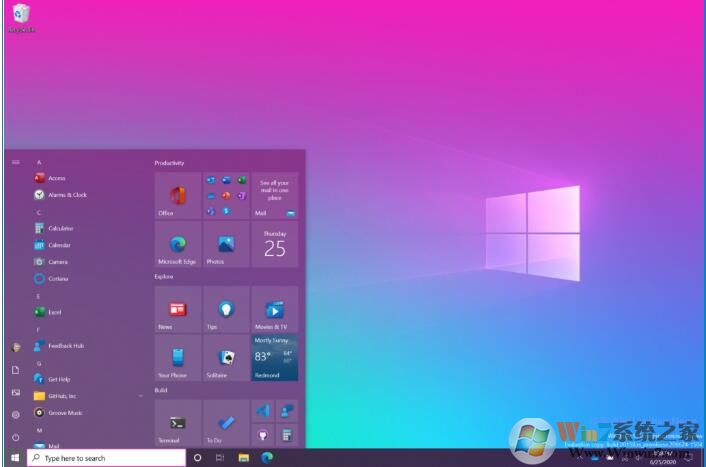This screenshot has height=467, width=706.
Task: Launch the Movies & TV tile
Action: 275,309
